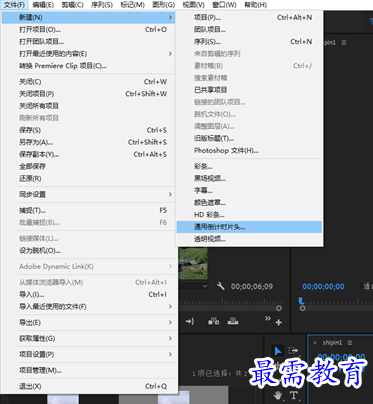Choose 导入(I)... menu item
The width and height of the screenshot is (373, 404).
tap(88, 294)
